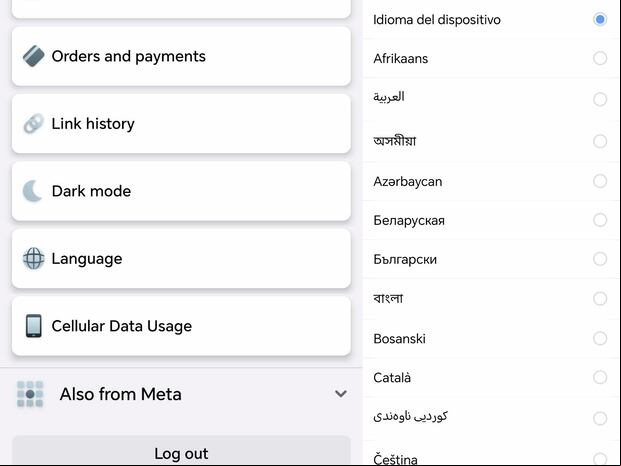Click the Also from Meta grid icon
Image resolution: width=621 pixels, height=466 pixels.
pyautogui.click(x=30, y=394)
